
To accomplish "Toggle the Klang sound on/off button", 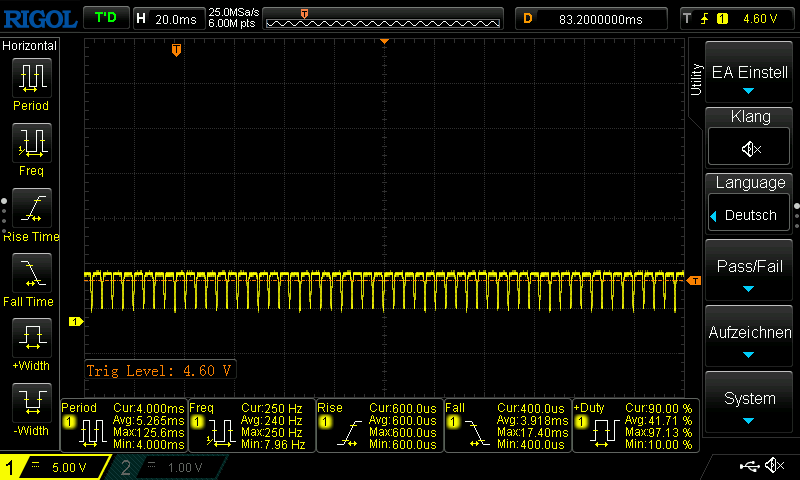I will (750, 148).
